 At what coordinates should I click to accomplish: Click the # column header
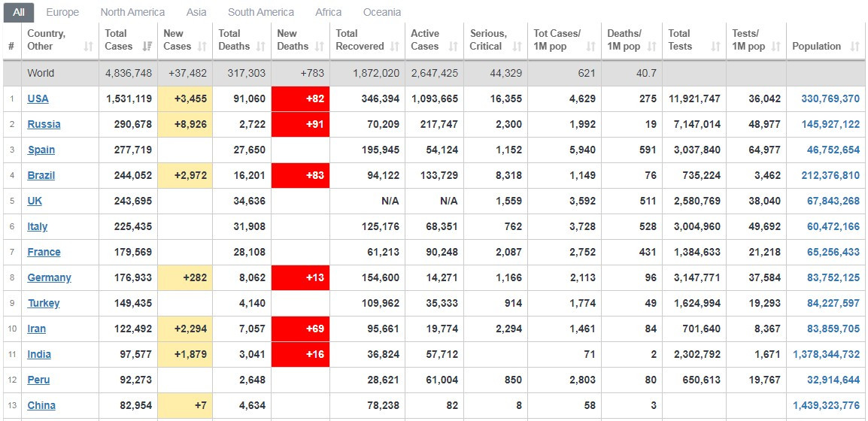pos(11,47)
